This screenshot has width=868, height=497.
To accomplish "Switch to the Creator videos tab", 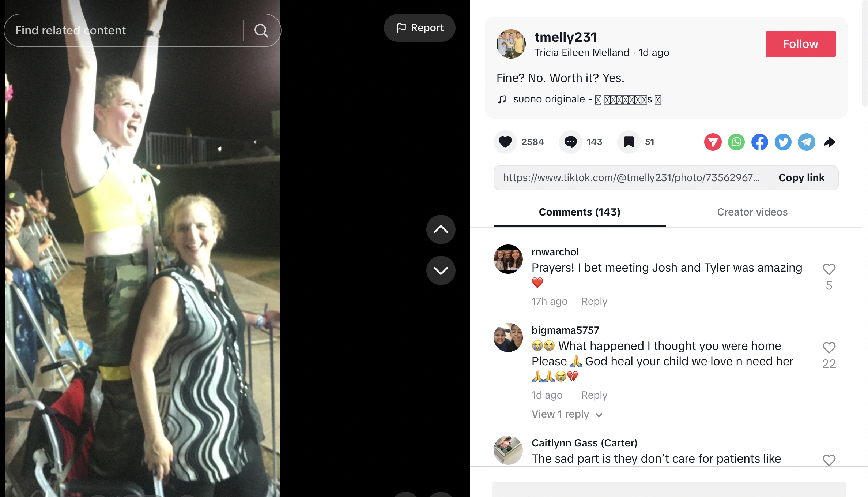I will click(x=752, y=212).
